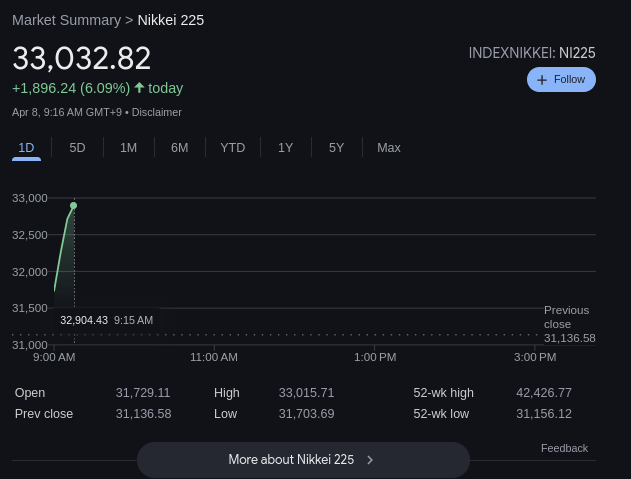Follow the Nikkei 225 index
The width and height of the screenshot is (631, 479).
(561, 80)
